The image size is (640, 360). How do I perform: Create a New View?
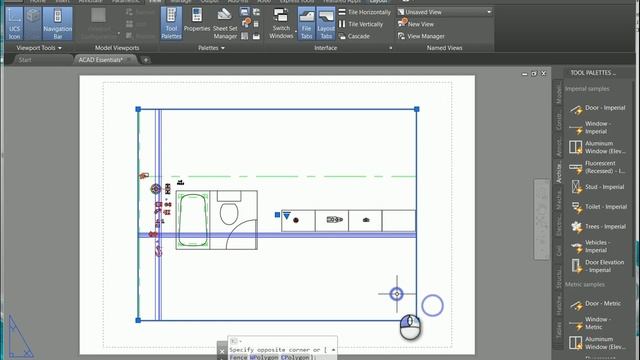point(416,24)
